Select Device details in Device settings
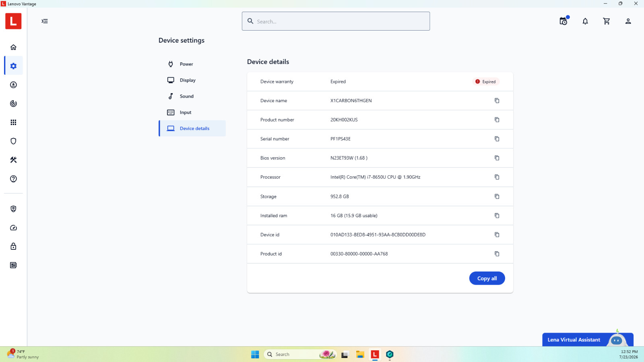The image size is (644, 362). (x=192, y=128)
